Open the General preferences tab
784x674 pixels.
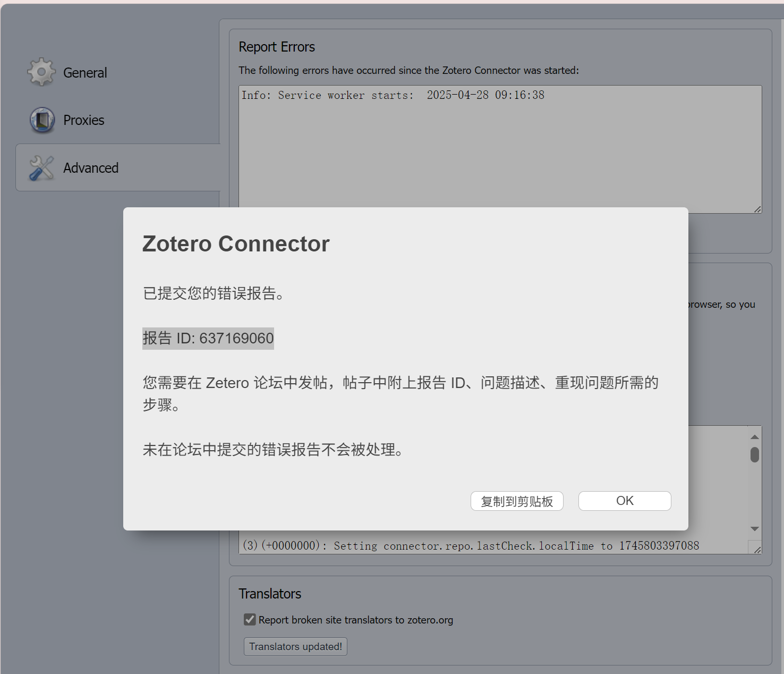[85, 73]
